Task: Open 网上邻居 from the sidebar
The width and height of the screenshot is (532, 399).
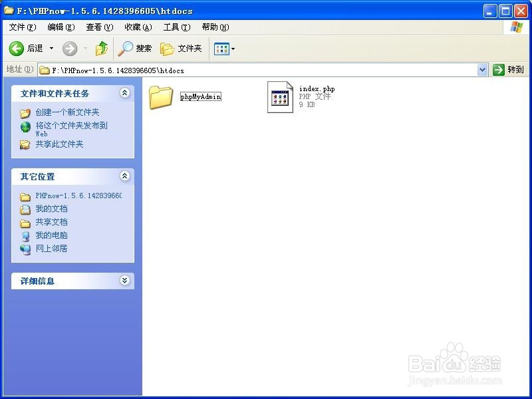Action: 51,249
